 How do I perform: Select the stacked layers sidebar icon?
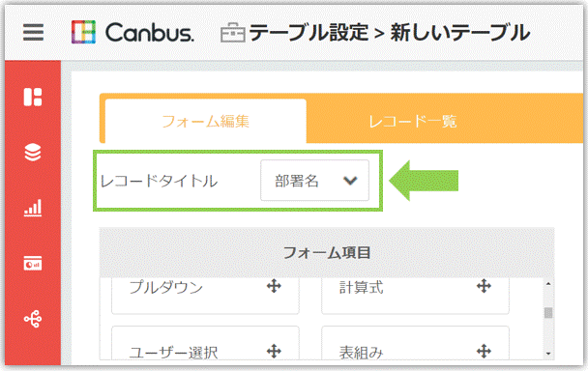coord(33,152)
